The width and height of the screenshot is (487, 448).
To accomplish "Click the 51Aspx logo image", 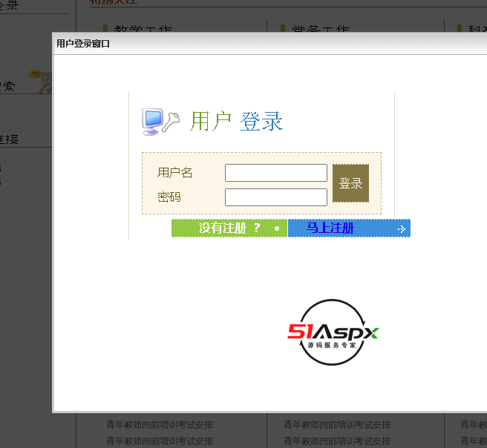I will pyautogui.click(x=333, y=332).
